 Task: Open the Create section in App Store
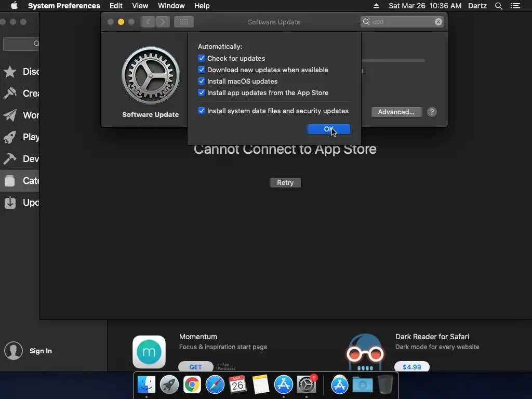(x=20, y=94)
